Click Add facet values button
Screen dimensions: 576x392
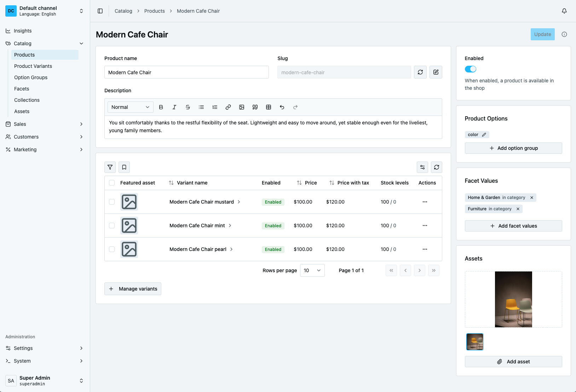513,226
